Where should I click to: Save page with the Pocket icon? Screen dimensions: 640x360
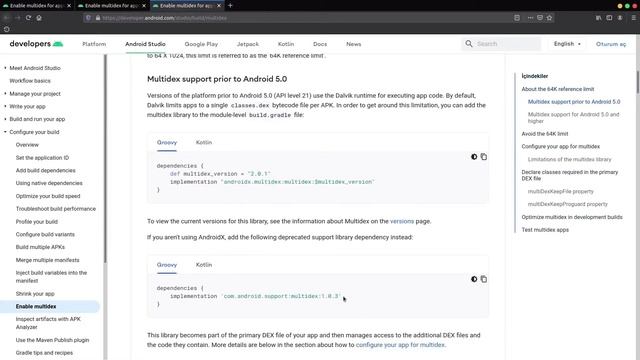click(540, 18)
